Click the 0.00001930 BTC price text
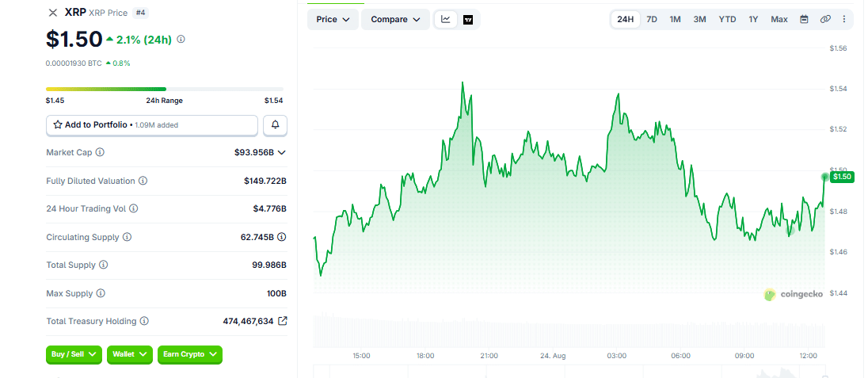The width and height of the screenshot is (868, 378). 74,63
